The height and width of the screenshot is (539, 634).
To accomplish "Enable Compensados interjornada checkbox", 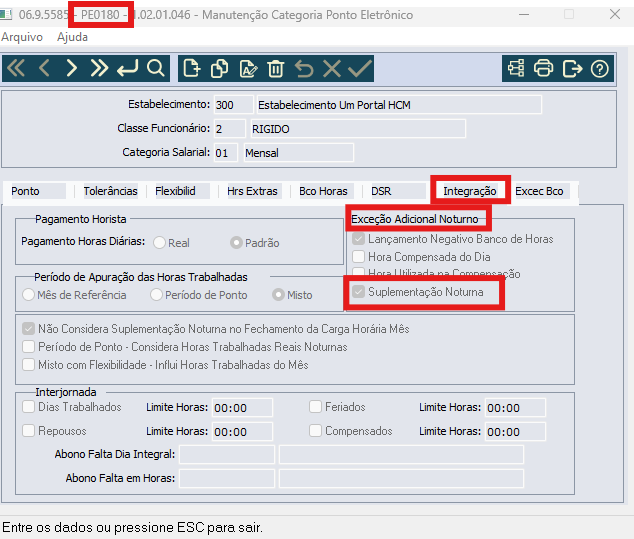I will [x=315, y=431].
